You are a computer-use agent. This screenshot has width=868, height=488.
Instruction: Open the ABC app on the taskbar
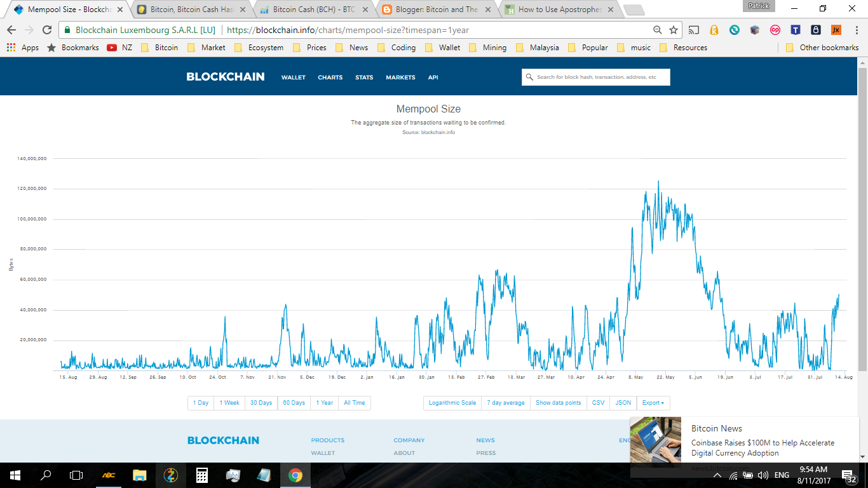109,475
